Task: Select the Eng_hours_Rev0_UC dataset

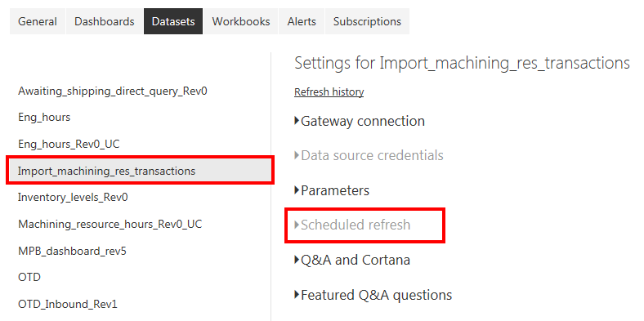Action: point(69,144)
